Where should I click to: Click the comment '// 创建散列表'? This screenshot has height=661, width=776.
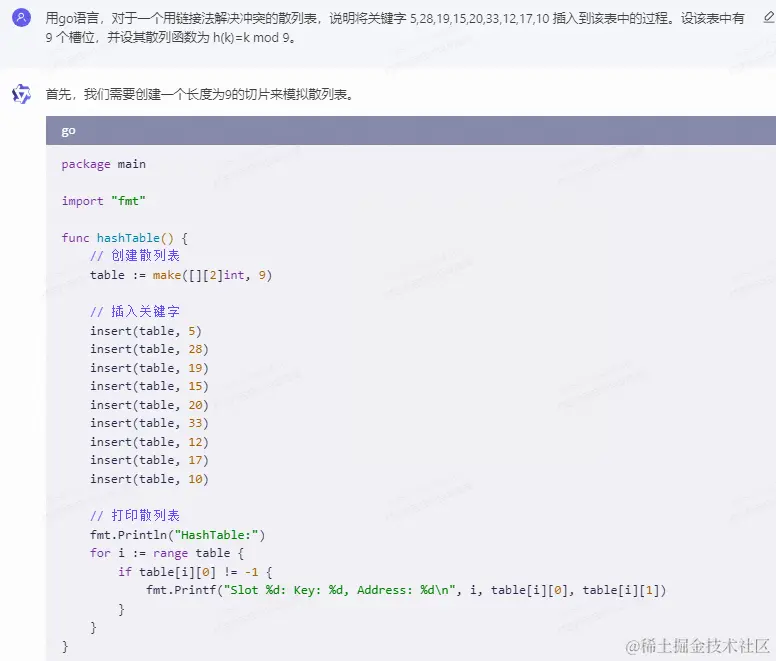click(x=135, y=256)
